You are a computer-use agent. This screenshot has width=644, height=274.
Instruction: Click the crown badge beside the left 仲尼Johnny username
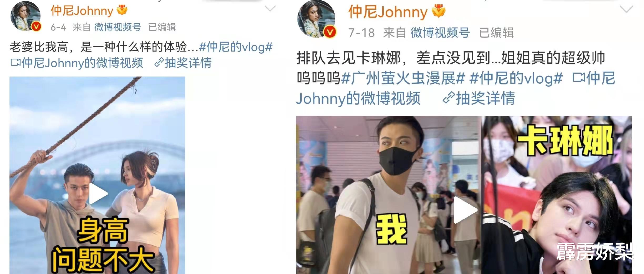(x=122, y=11)
